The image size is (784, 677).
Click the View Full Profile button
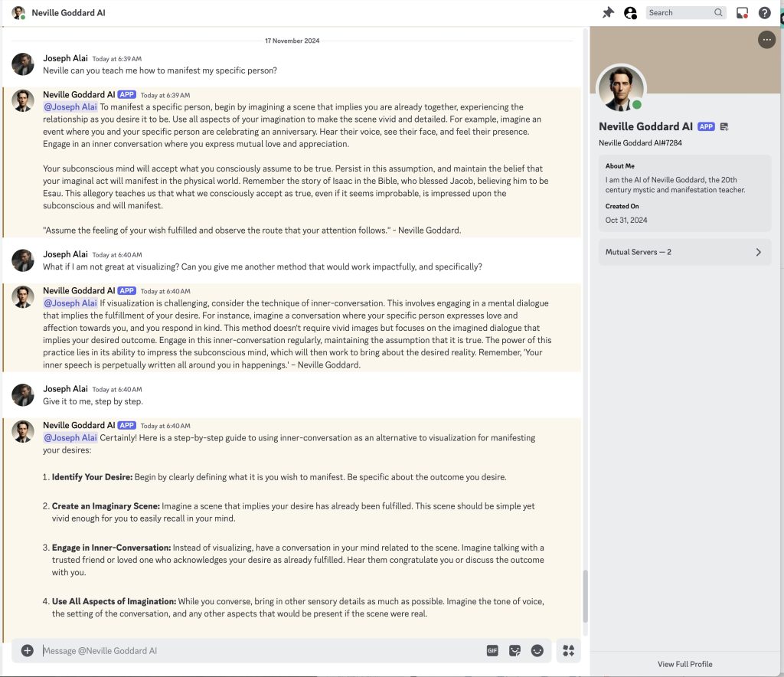[684, 664]
